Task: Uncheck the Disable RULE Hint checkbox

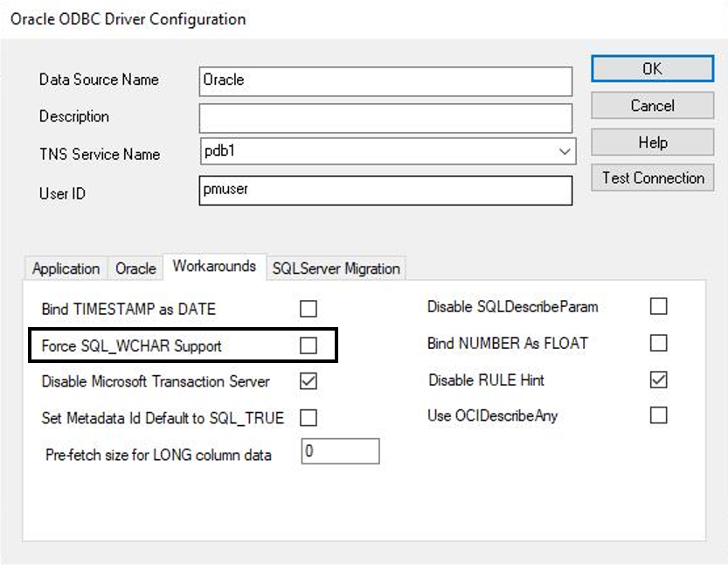Action: (658, 380)
